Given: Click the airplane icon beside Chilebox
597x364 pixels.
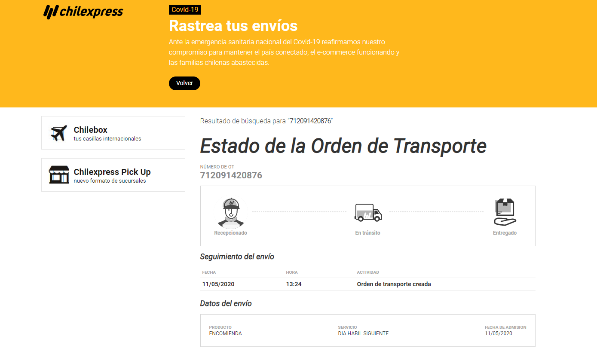Looking at the screenshot, I should (59, 133).
